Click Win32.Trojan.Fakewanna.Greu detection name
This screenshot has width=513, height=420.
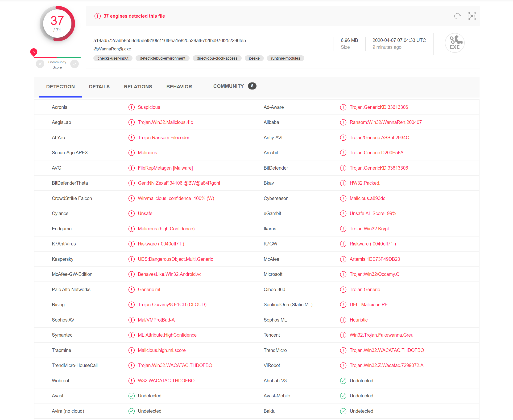click(x=381, y=335)
